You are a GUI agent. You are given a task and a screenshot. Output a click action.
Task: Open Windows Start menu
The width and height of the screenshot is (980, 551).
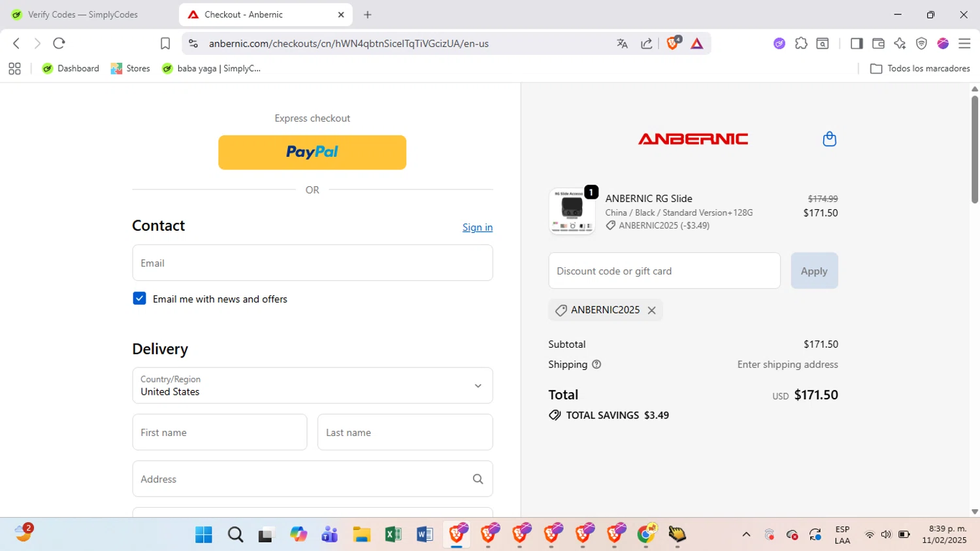(204, 535)
